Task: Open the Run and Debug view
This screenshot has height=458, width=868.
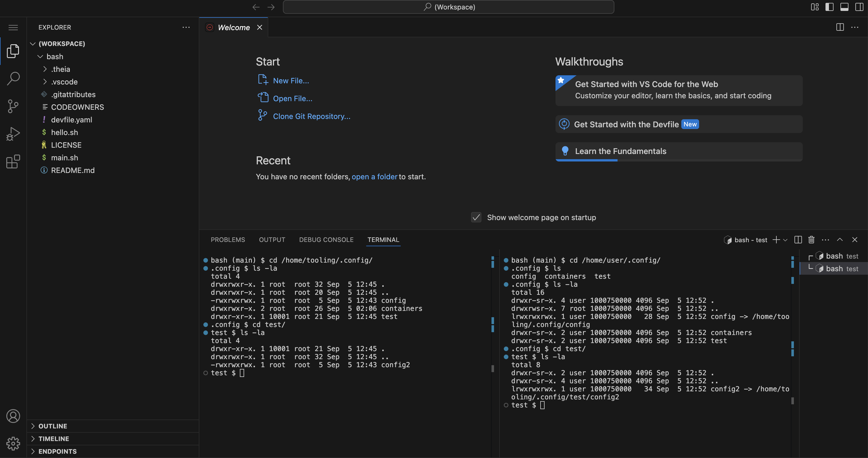Action: [x=13, y=134]
